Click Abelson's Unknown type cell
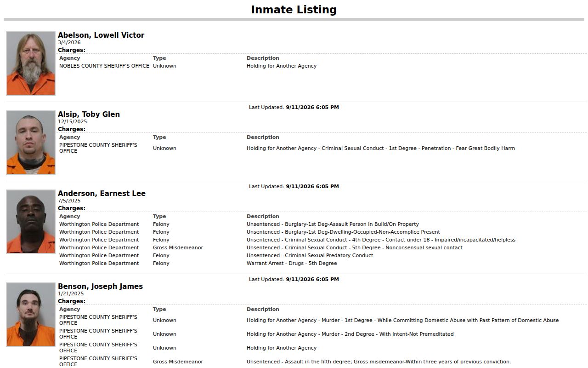 pos(164,66)
